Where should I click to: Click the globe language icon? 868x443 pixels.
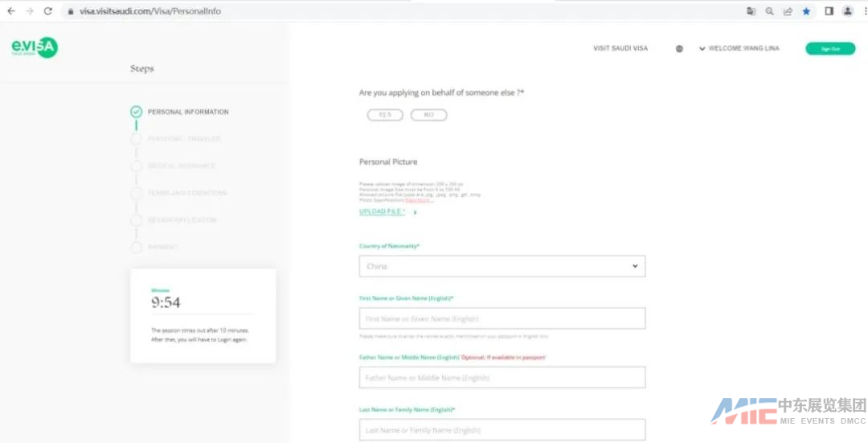(679, 48)
